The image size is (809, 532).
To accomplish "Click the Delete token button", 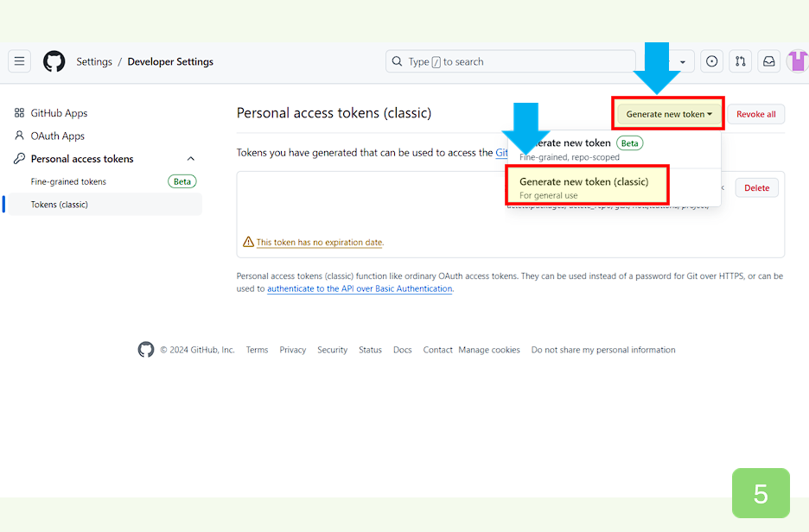I will pyautogui.click(x=756, y=187).
